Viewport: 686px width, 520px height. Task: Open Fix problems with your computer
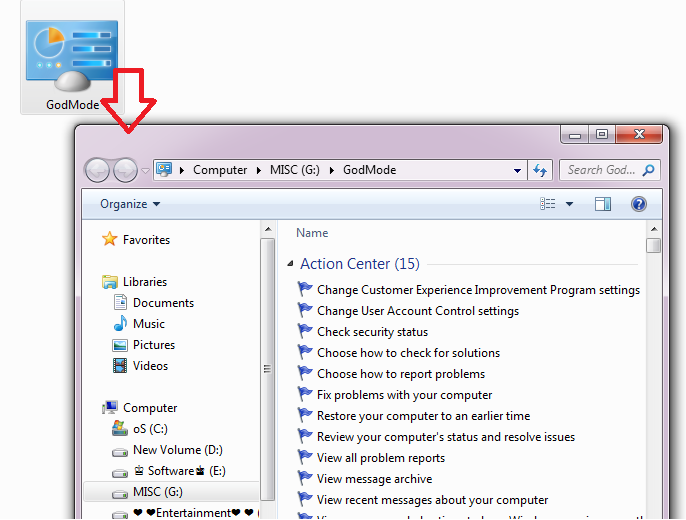tap(404, 395)
